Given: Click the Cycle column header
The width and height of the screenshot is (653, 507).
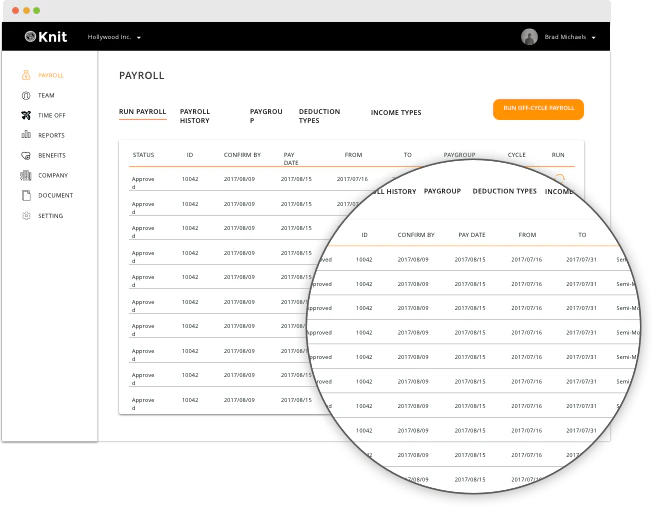Looking at the screenshot, I should click(516, 155).
